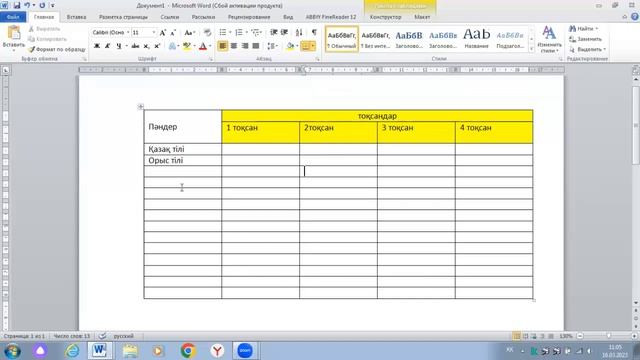Open Yandex browser from the taskbar
The image size is (640, 360).
[217, 351]
